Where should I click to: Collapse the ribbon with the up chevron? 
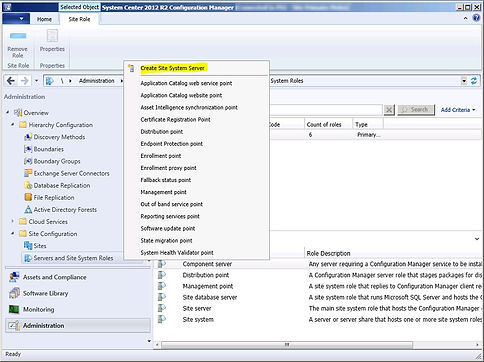466,18
